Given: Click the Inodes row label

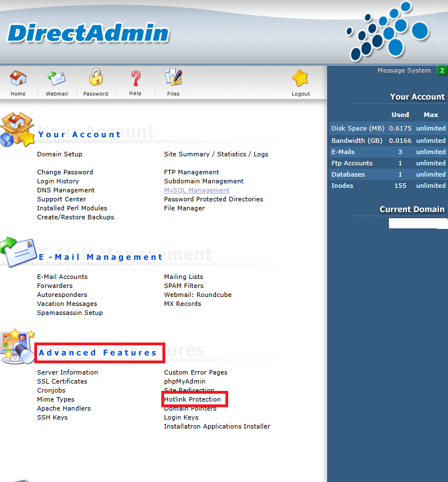Looking at the screenshot, I should (x=342, y=186).
